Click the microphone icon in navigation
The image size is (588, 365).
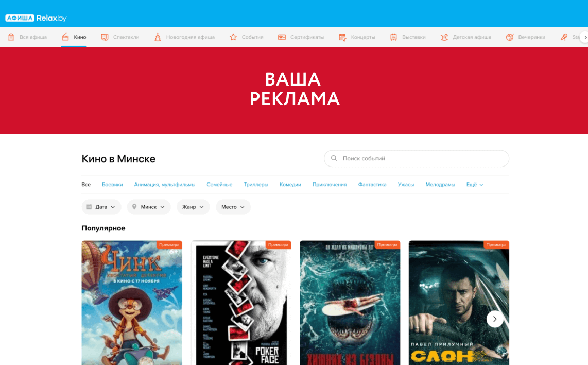pos(564,37)
